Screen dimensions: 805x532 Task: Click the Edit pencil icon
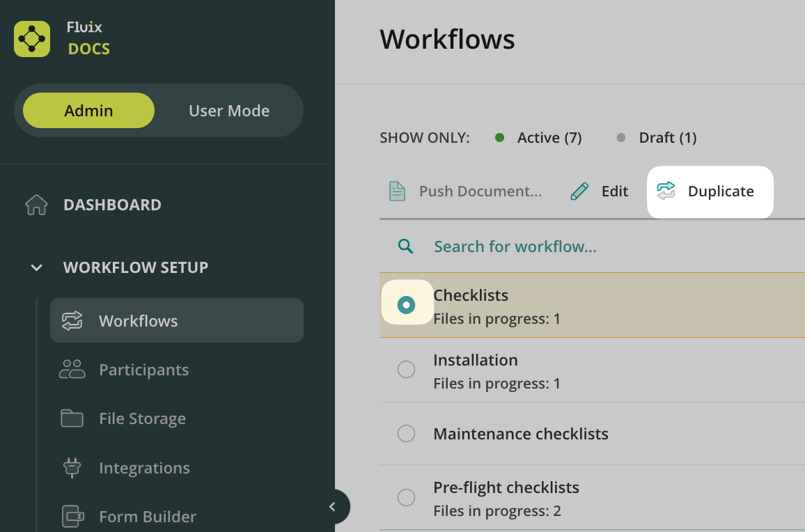(x=579, y=191)
